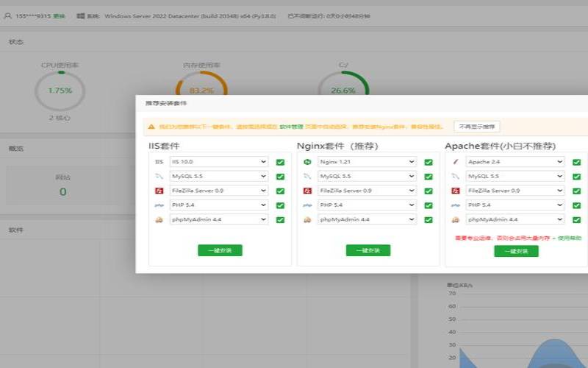Viewport: 588px width, 368px height.
Task: Click the orange warning triangle icon
Action: coord(151,127)
